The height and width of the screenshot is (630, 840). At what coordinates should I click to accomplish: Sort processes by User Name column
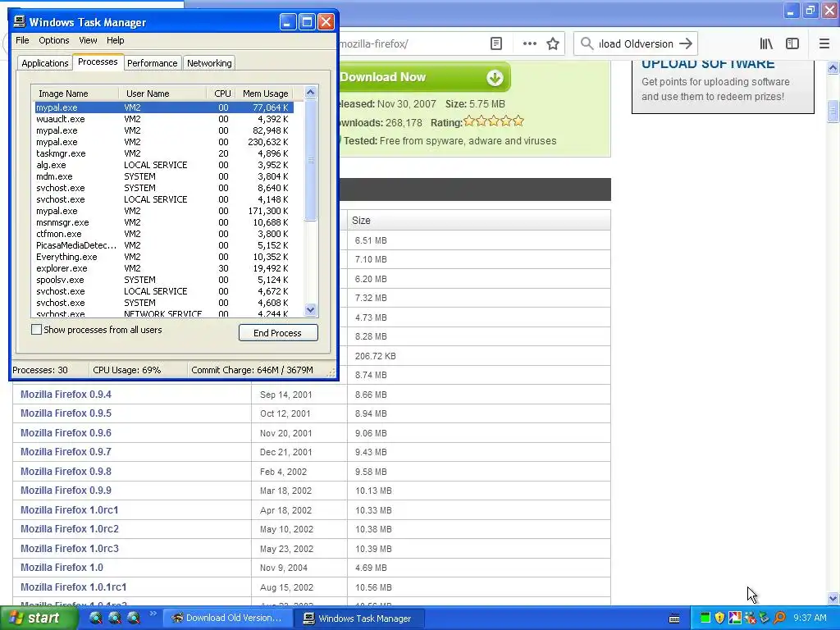tap(162, 94)
